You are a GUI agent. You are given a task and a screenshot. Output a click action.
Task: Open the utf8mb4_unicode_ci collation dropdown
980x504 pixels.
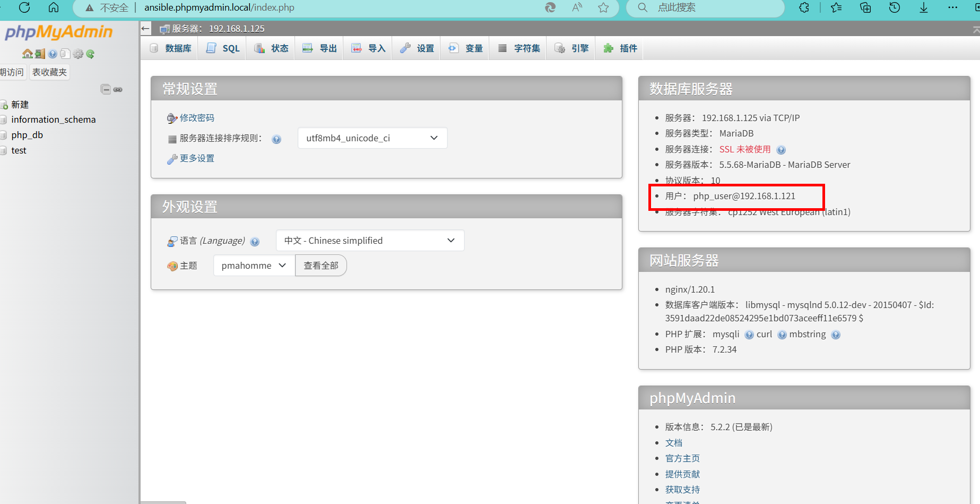[x=372, y=138]
